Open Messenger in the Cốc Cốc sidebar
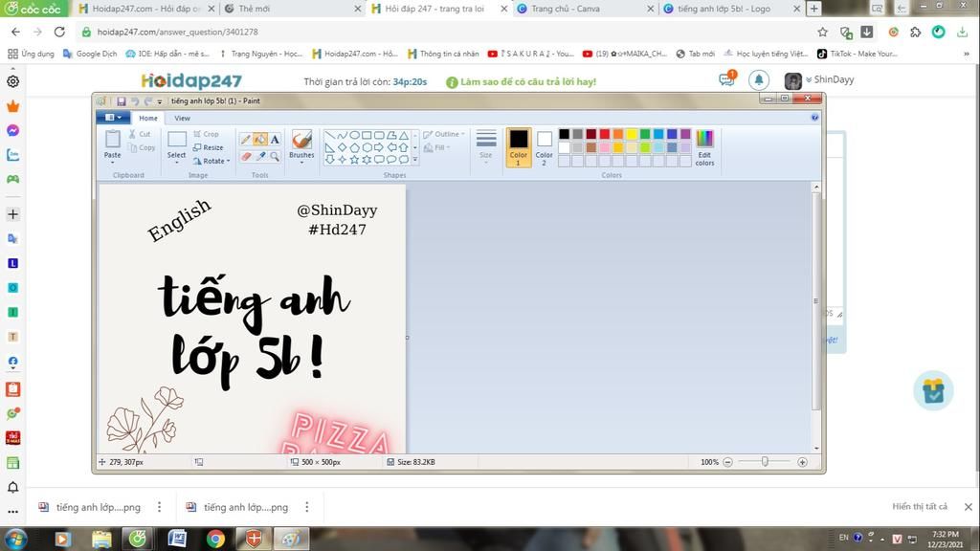 12,130
